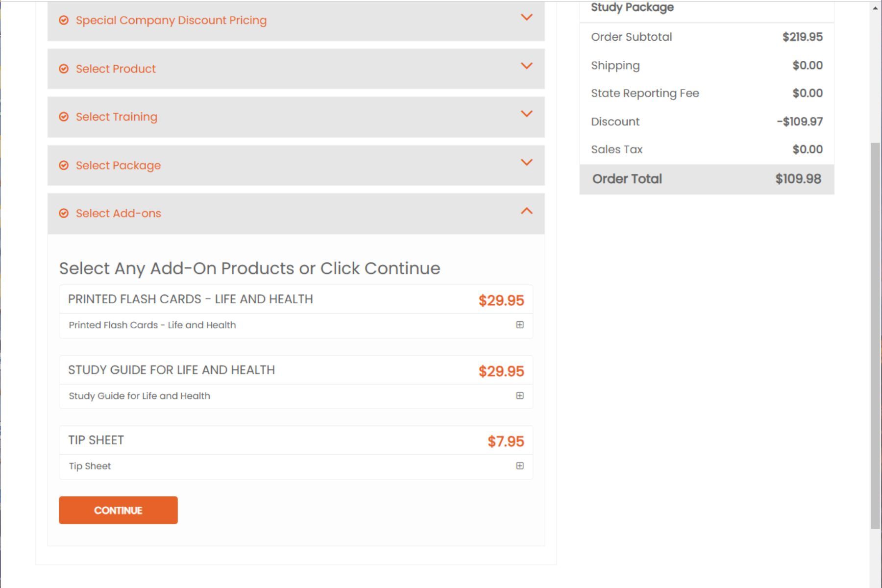Click the checkmark icon beside Special Company Discount Pricing
The width and height of the screenshot is (882, 588).
(64, 20)
